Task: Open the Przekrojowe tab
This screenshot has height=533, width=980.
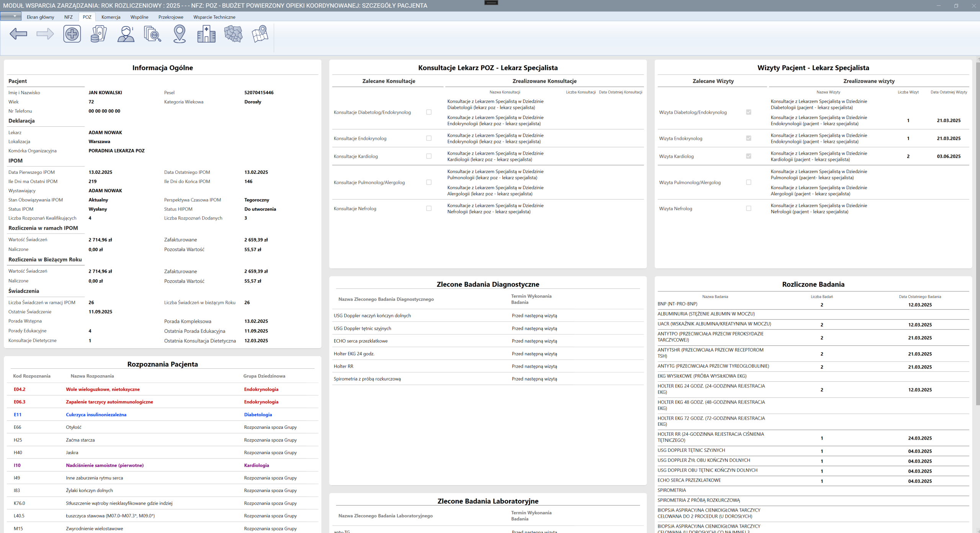Action: (171, 17)
